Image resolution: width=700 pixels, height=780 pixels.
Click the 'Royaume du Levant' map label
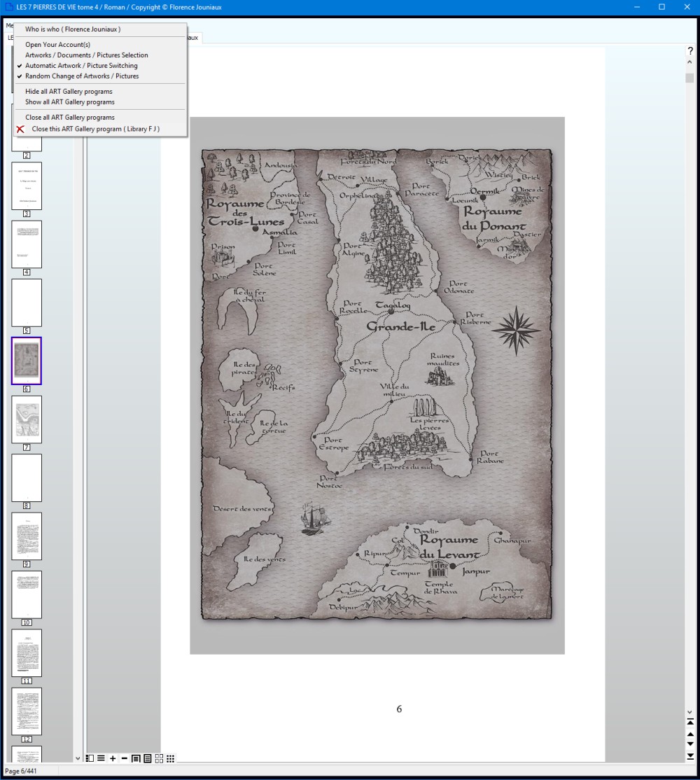click(449, 547)
